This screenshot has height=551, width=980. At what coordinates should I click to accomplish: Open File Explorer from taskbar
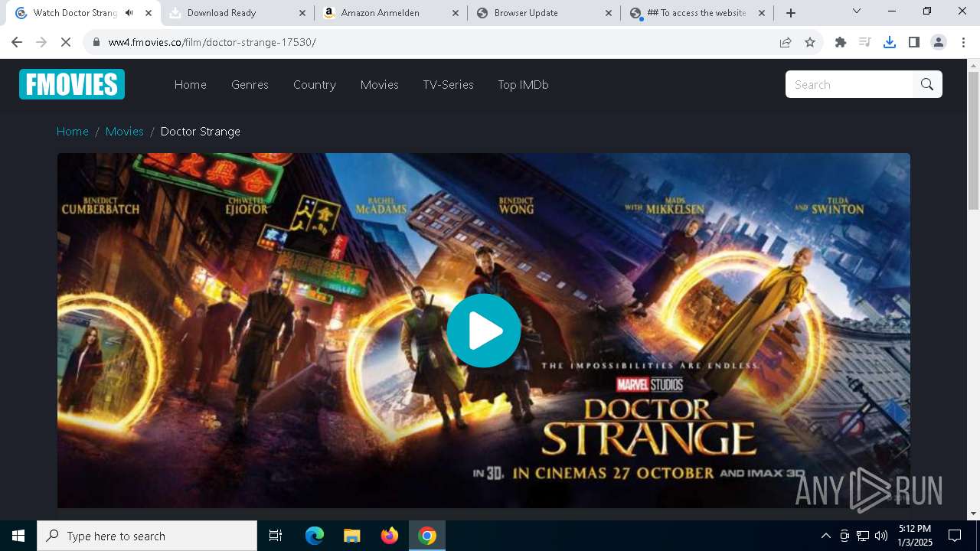point(351,536)
